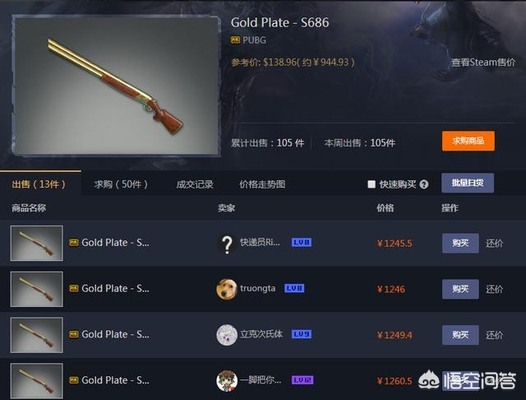
Task: Click truongta's dog avatar
Action: pos(227,289)
